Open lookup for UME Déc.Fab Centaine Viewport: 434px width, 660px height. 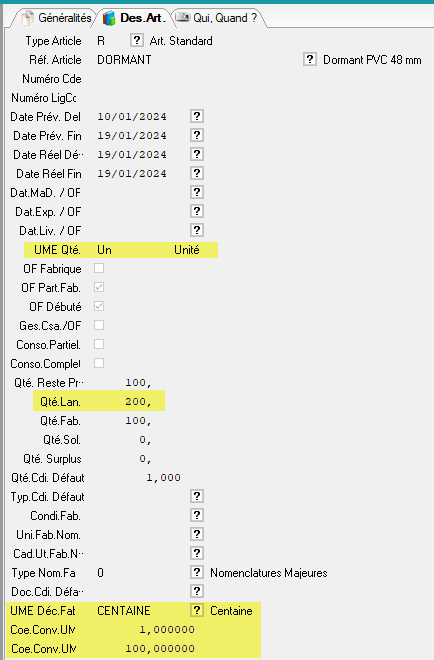tap(197, 610)
